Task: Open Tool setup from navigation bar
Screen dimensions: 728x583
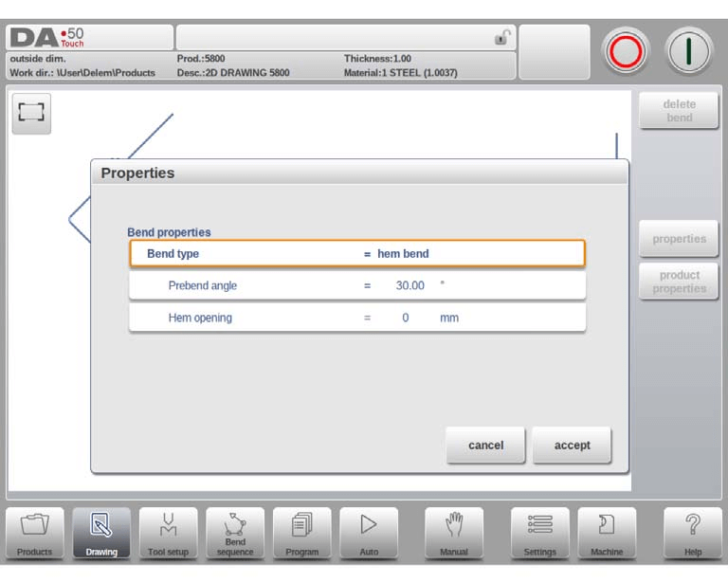Action: (168, 533)
